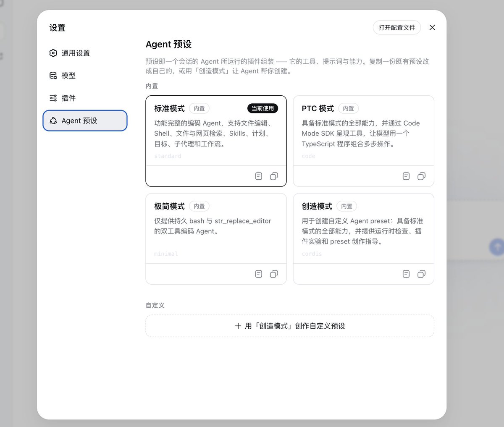
Task: Click the 极简模式 description text
Action: 213,226
